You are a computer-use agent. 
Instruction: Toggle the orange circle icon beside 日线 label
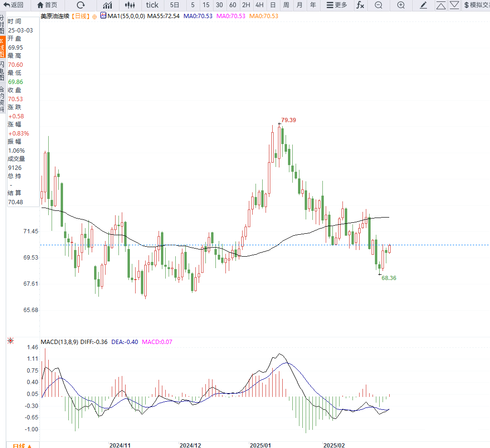[95, 17]
